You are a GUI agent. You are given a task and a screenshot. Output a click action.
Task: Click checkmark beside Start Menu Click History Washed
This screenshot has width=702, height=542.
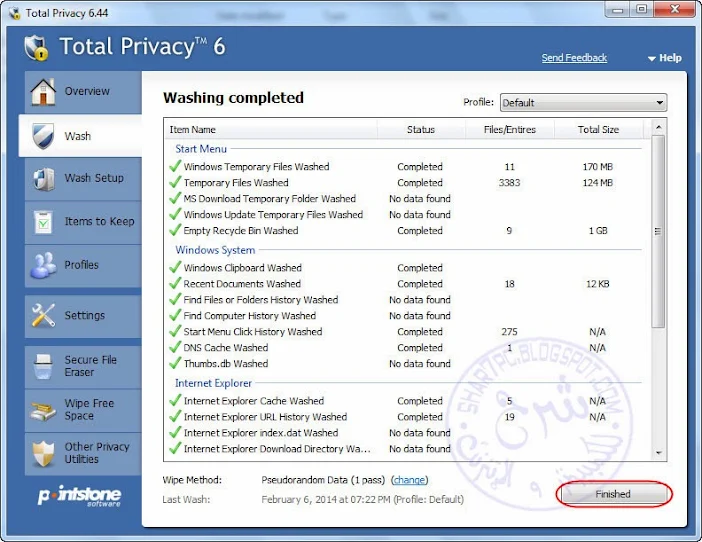point(175,332)
